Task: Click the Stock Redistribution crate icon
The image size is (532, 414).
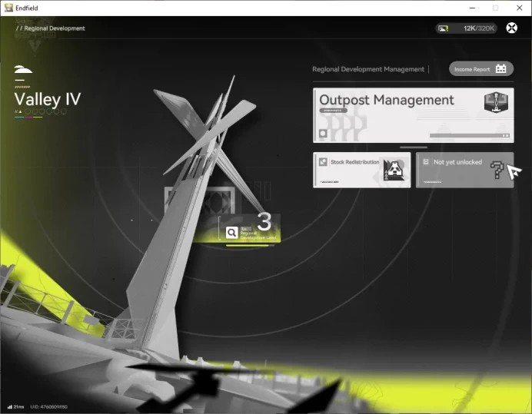Action: coord(394,170)
